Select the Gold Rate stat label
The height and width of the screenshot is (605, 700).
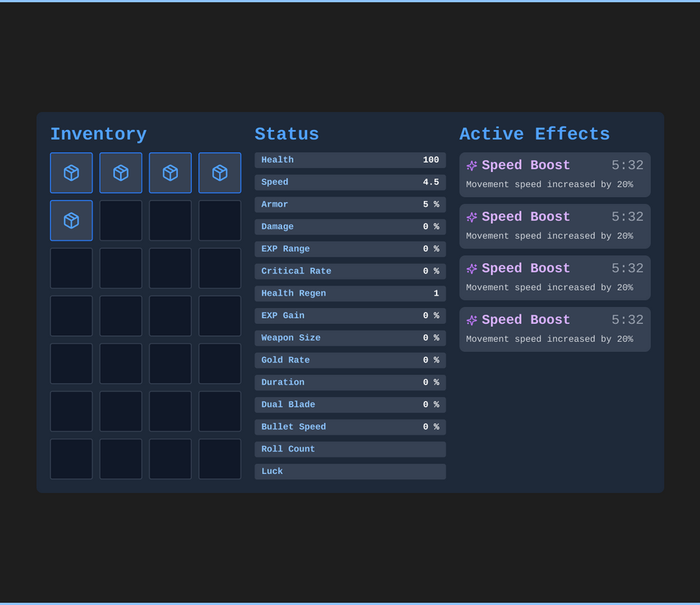pos(285,360)
